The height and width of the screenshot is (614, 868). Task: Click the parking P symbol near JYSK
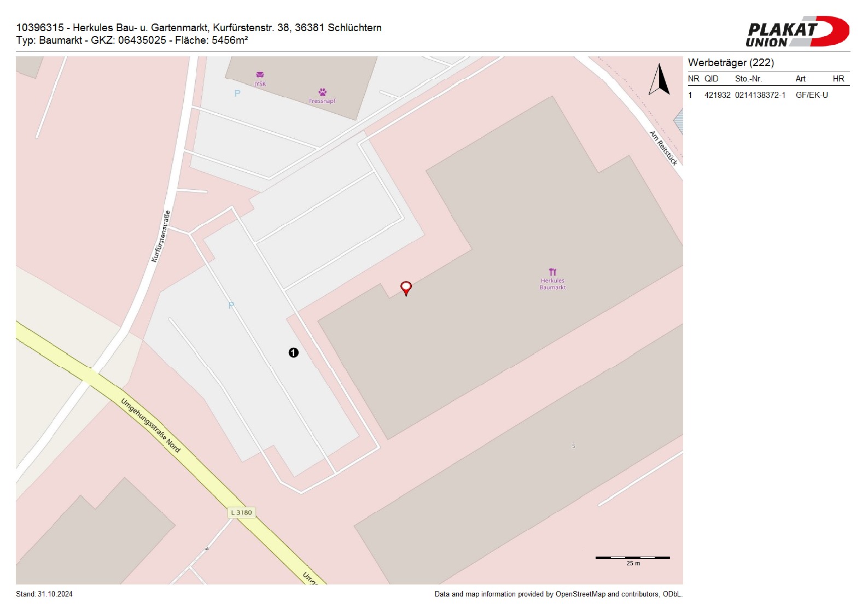click(237, 93)
